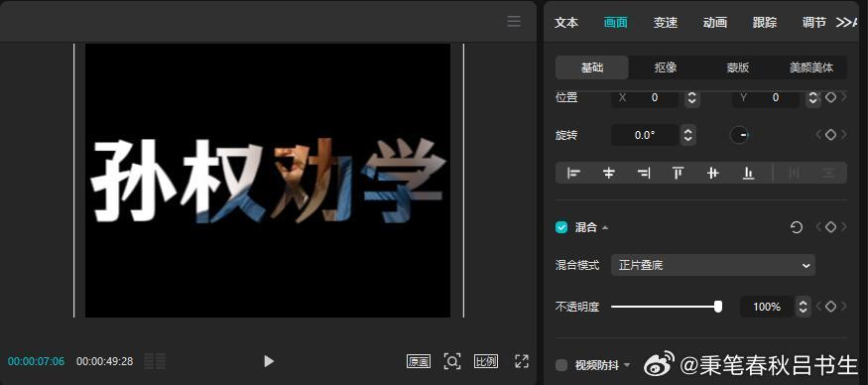Collapse the 混合 section arrow
The image size is (868, 385).
(605, 227)
